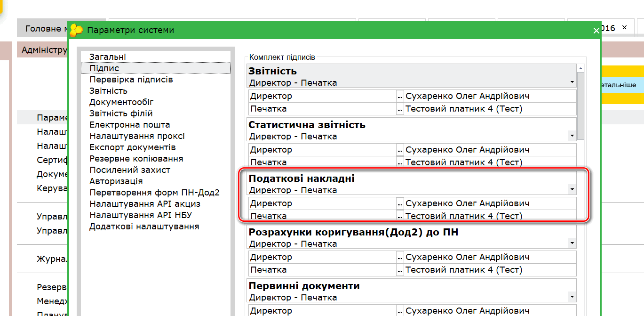
Task: Expand Первинні документи signature set dropdown
Action: (x=572, y=297)
